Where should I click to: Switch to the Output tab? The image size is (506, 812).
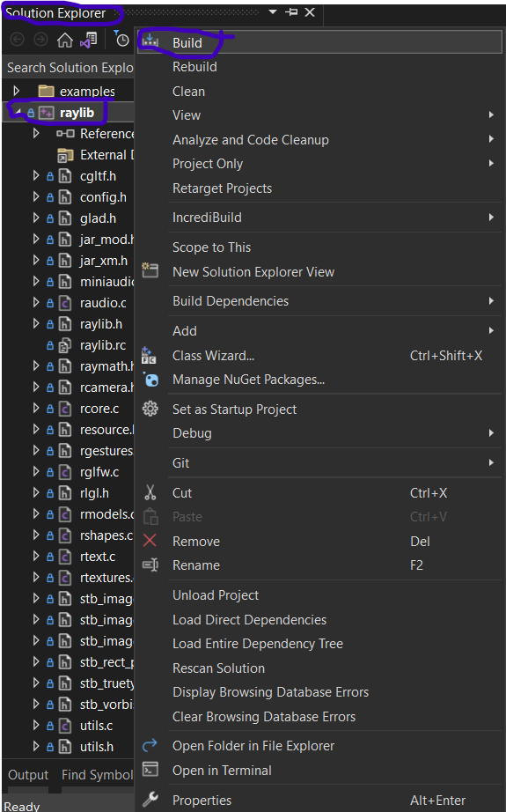pos(28,775)
